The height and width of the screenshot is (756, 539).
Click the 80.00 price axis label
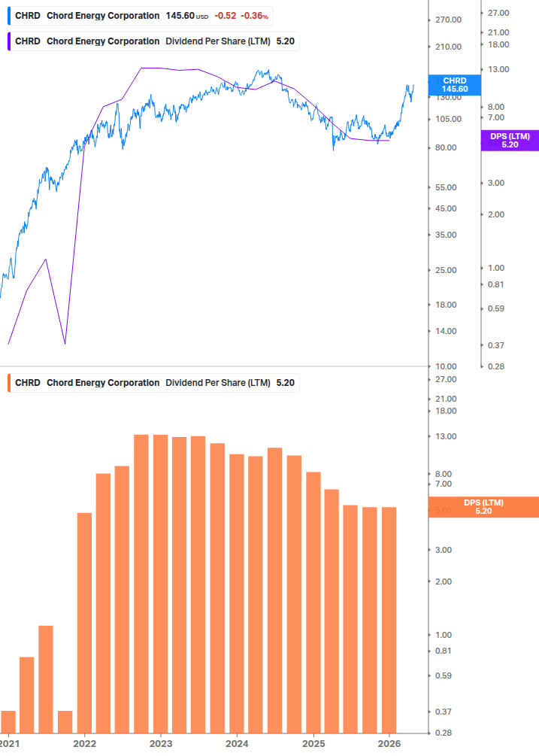click(x=446, y=147)
